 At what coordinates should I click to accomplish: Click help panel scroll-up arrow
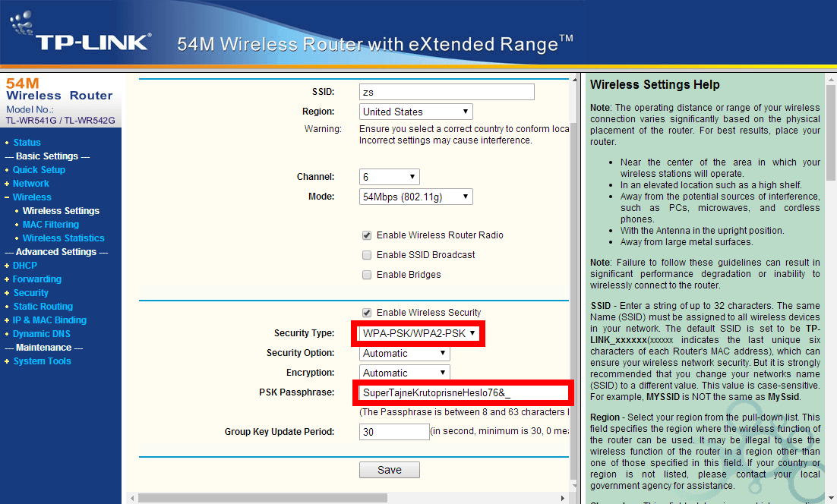[x=831, y=80]
